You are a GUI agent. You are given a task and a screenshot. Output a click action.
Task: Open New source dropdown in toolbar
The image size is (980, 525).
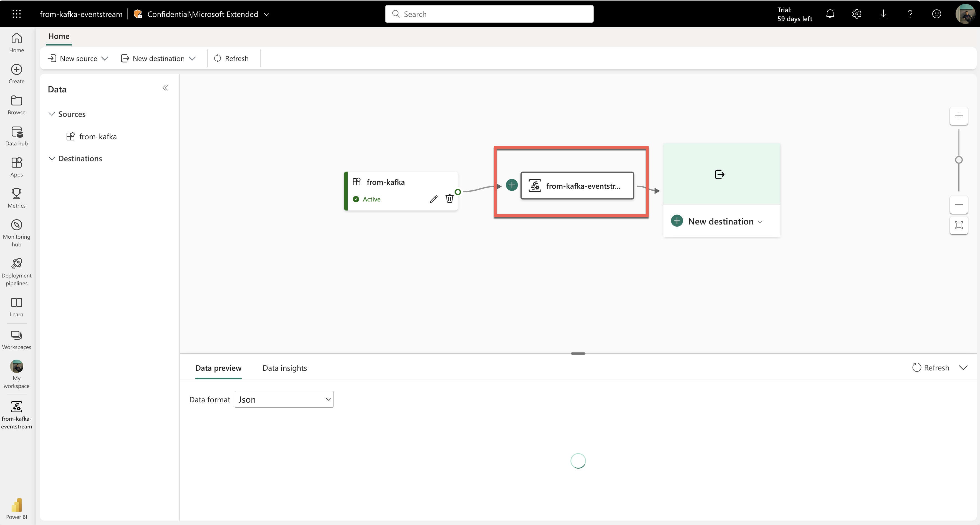click(78, 59)
